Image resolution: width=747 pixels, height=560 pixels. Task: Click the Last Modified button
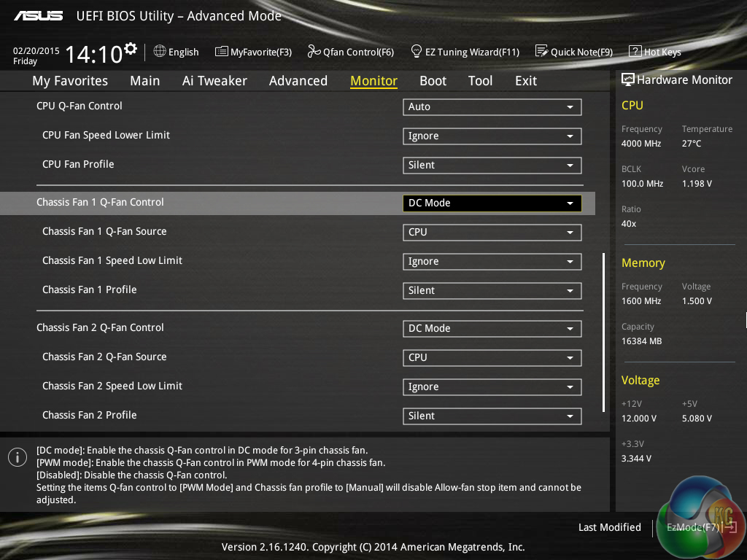coord(609,527)
